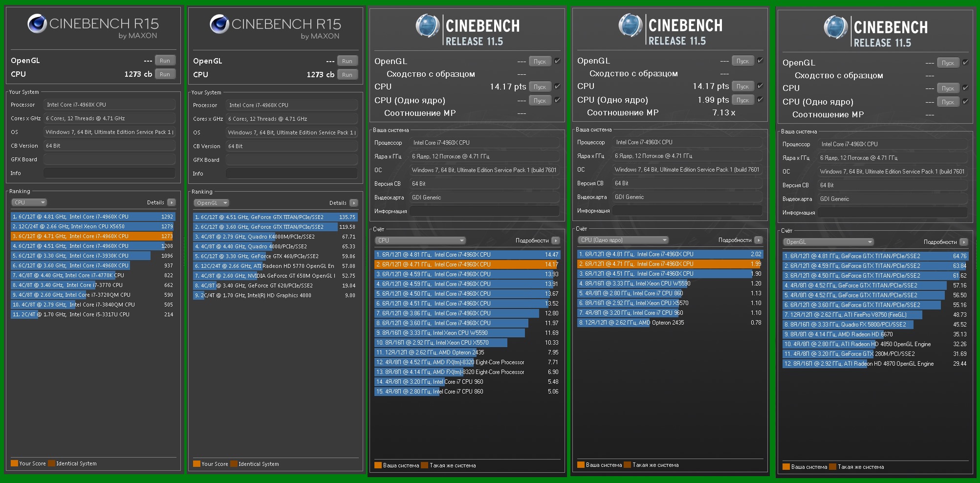Toggle CPU checkbox in R11.5 OpenGL-ranking window

pyautogui.click(x=965, y=88)
